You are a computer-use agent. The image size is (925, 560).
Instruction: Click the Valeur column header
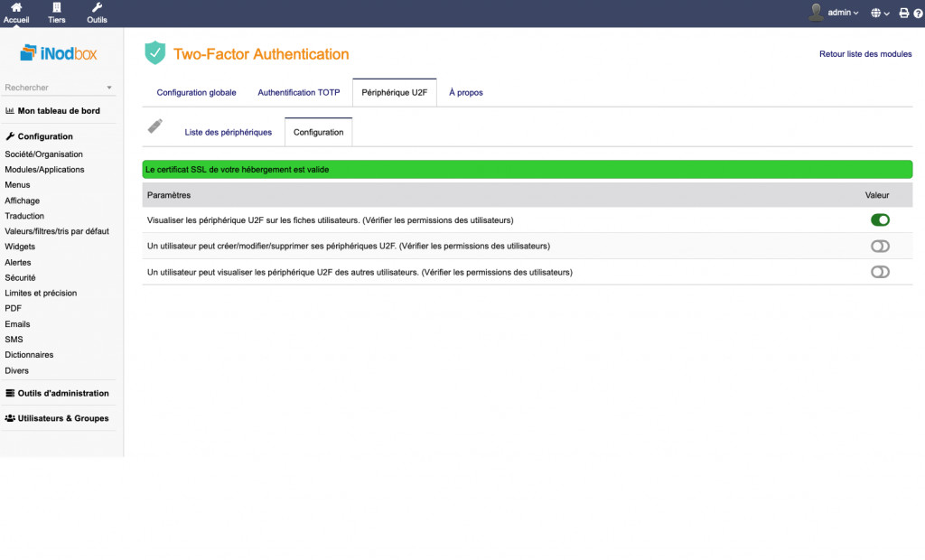click(876, 195)
